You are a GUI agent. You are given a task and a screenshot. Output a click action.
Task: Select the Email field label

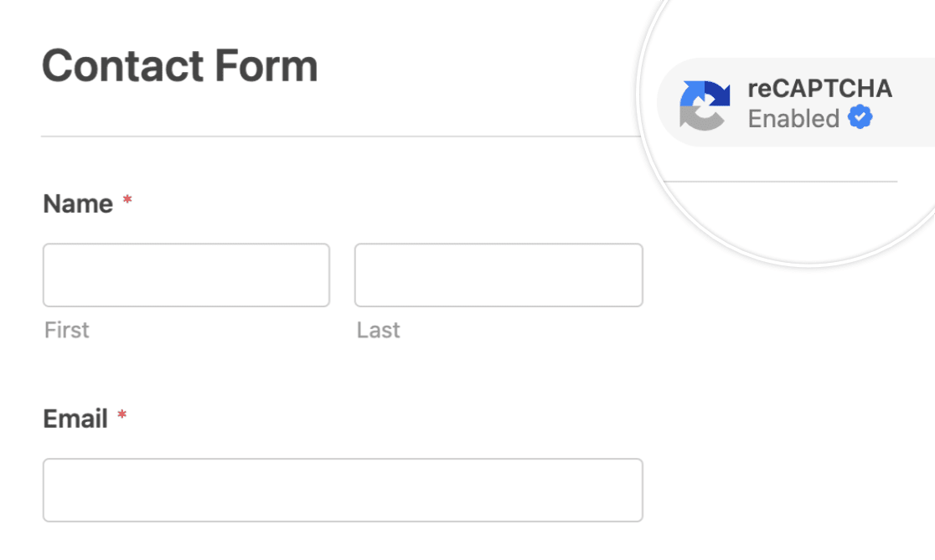(x=75, y=419)
